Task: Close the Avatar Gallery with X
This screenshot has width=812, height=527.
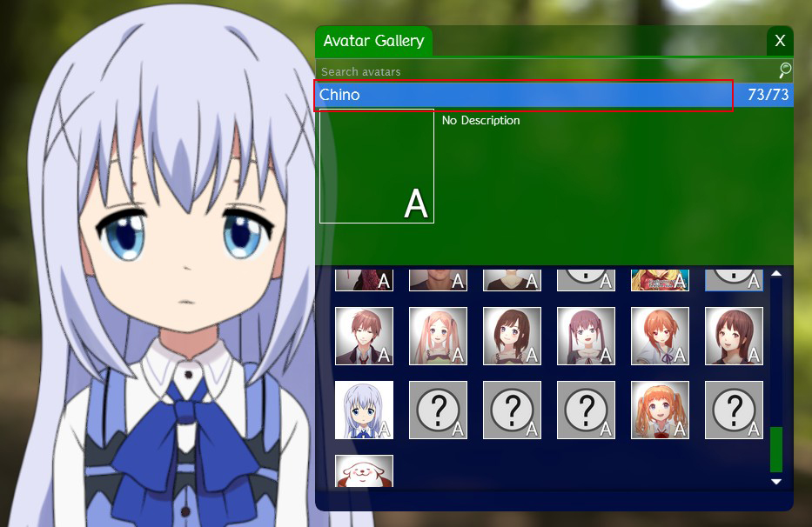Action: pyautogui.click(x=780, y=41)
